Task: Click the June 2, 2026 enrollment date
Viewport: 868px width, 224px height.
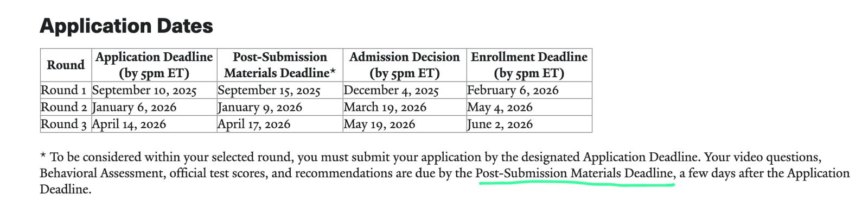Action: (500, 124)
